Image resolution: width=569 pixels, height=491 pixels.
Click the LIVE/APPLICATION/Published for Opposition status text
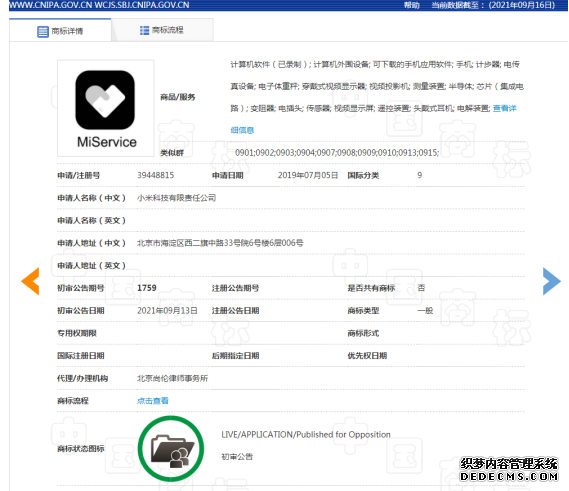[x=306, y=434]
